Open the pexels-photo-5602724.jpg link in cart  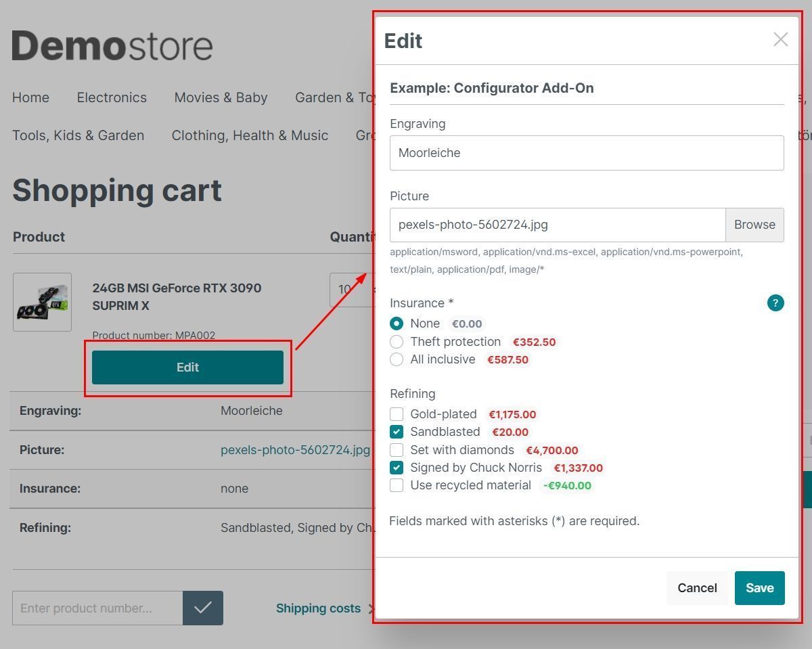[x=295, y=450]
